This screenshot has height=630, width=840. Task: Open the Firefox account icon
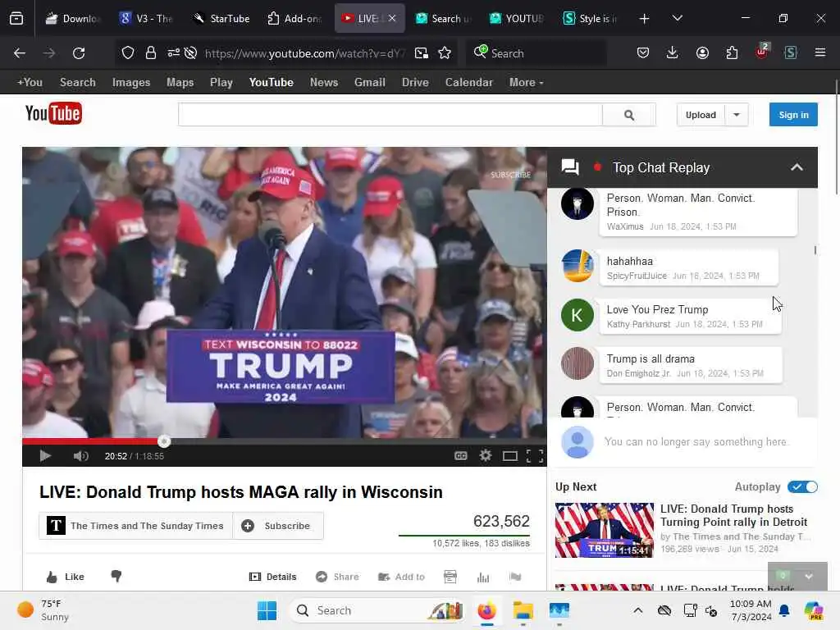(x=702, y=53)
